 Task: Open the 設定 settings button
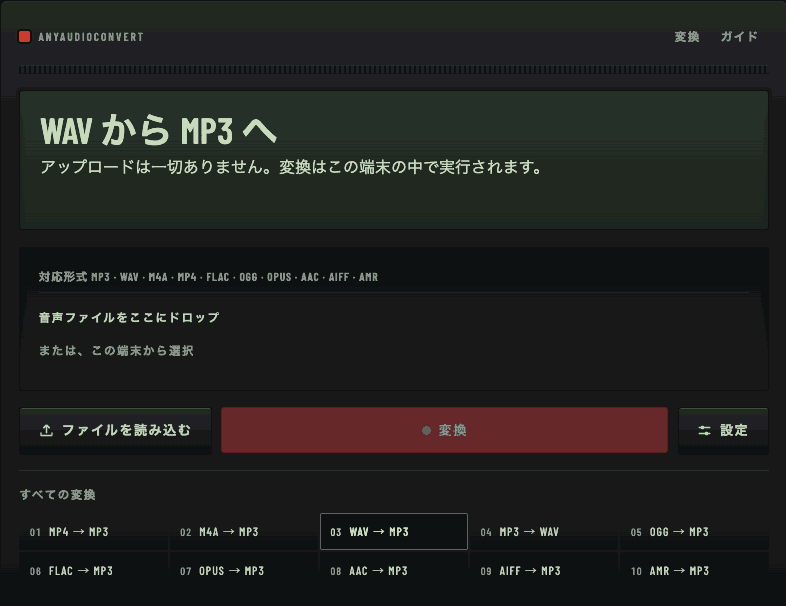tap(723, 431)
